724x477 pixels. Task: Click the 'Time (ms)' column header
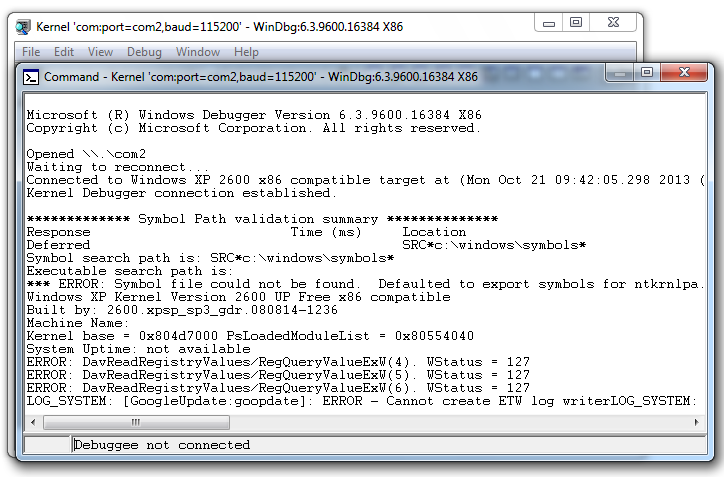pos(326,232)
